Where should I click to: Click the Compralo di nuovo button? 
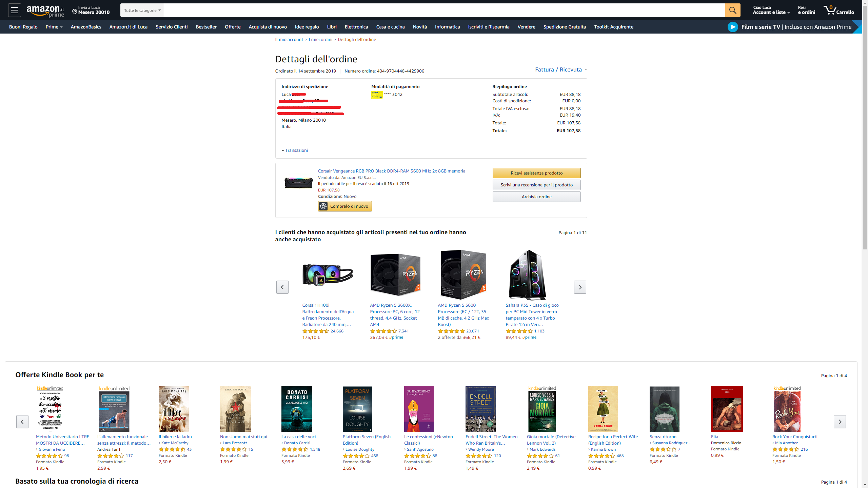click(345, 206)
